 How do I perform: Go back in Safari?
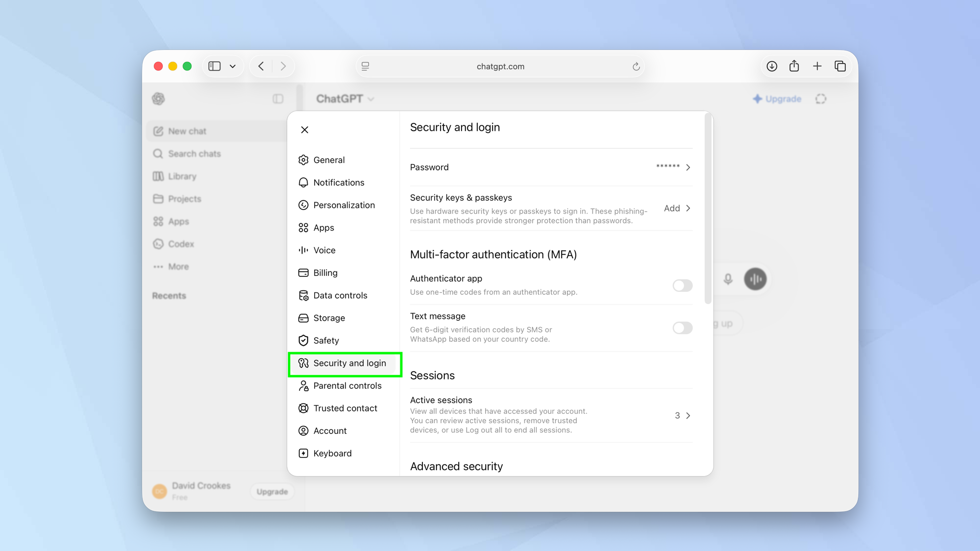[x=261, y=66]
